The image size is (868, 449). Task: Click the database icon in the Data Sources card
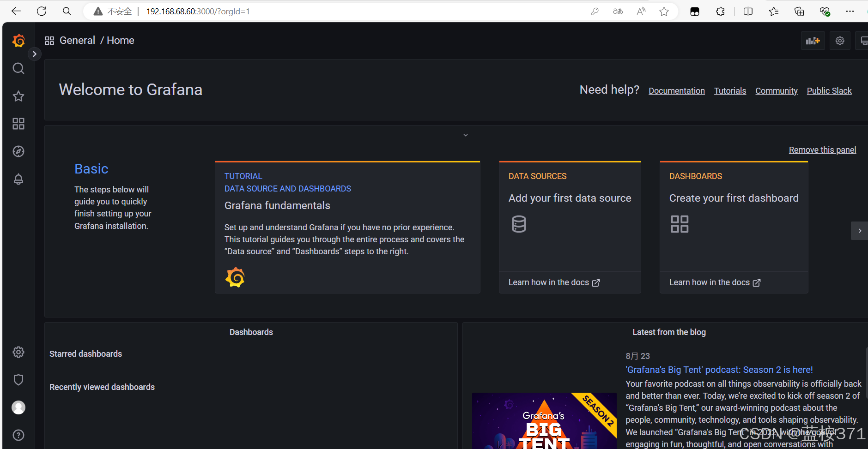click(x=519, y=224)
